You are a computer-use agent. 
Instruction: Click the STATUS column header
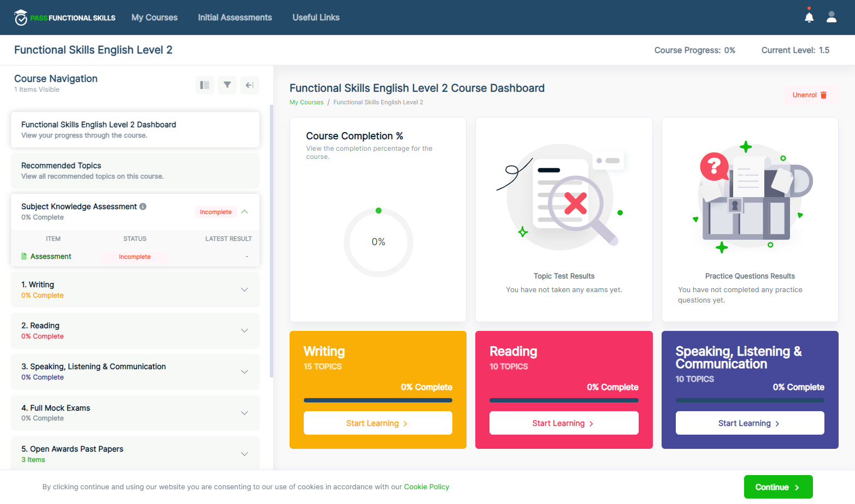tap(135, 239)
